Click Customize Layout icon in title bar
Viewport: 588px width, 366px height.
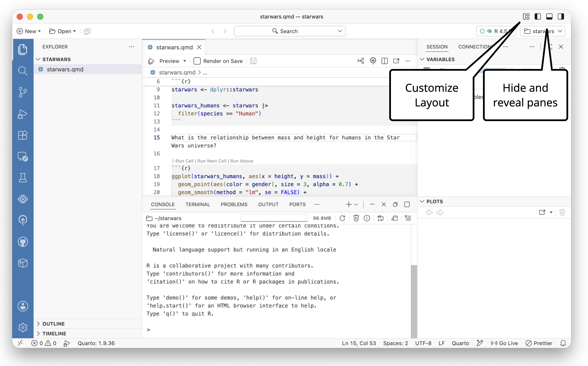click(x=526, y=16)
